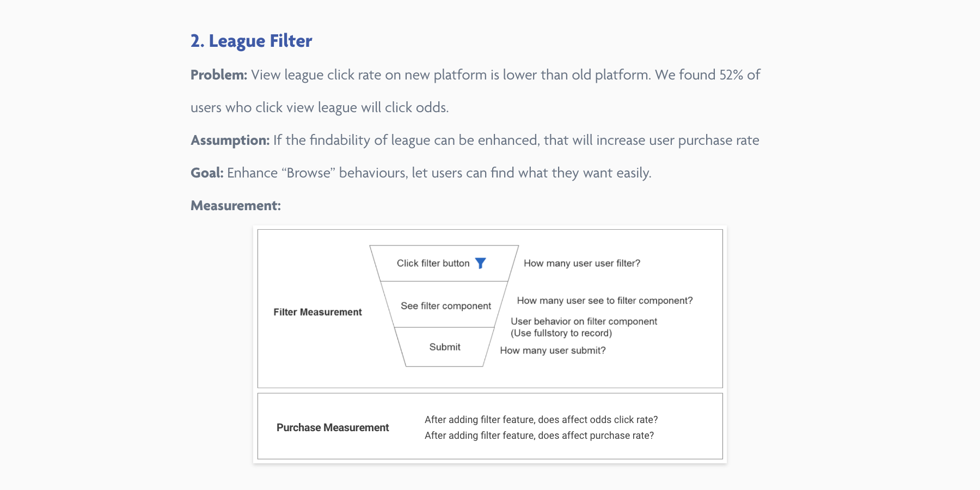Click the word 'Browse' in the goal sentence

pyautogui.click(x=308, y=173)
